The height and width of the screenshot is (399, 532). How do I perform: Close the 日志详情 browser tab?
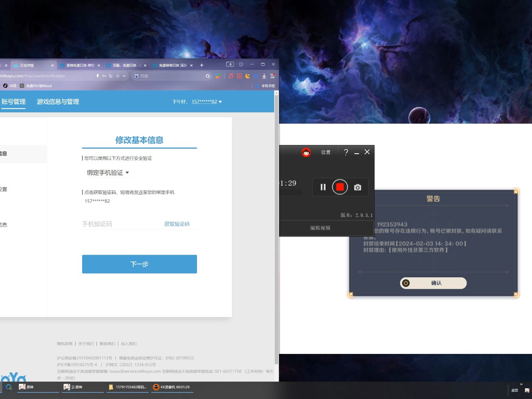[x=52, y=65]
